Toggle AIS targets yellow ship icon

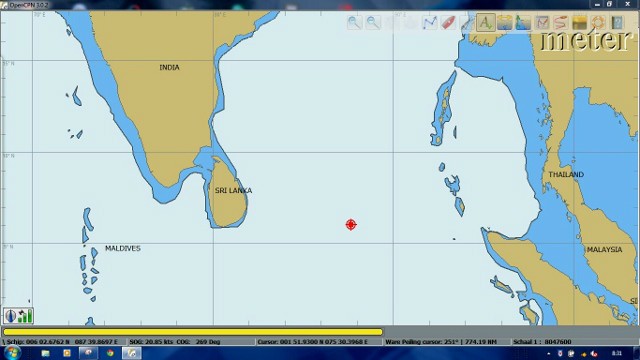pyautogui.click(x=504, y=22)
